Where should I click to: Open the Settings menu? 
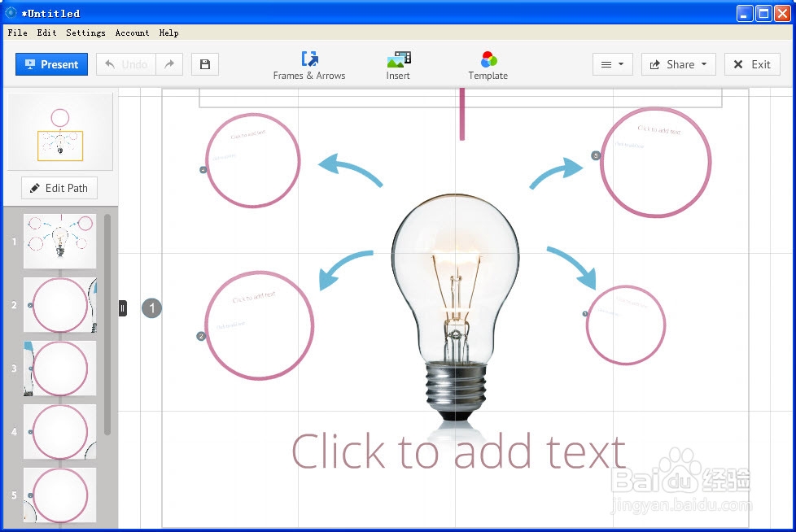point(85,33)
